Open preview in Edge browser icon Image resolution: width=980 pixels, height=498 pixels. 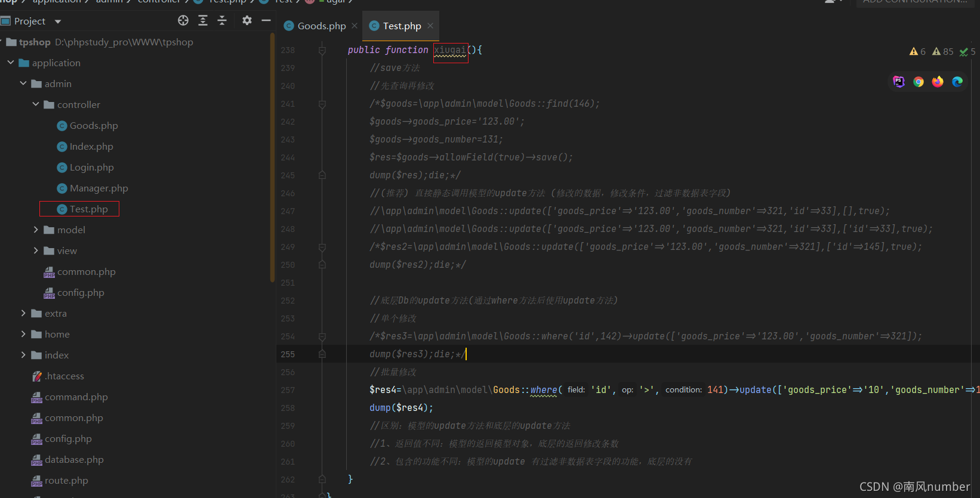957,82
